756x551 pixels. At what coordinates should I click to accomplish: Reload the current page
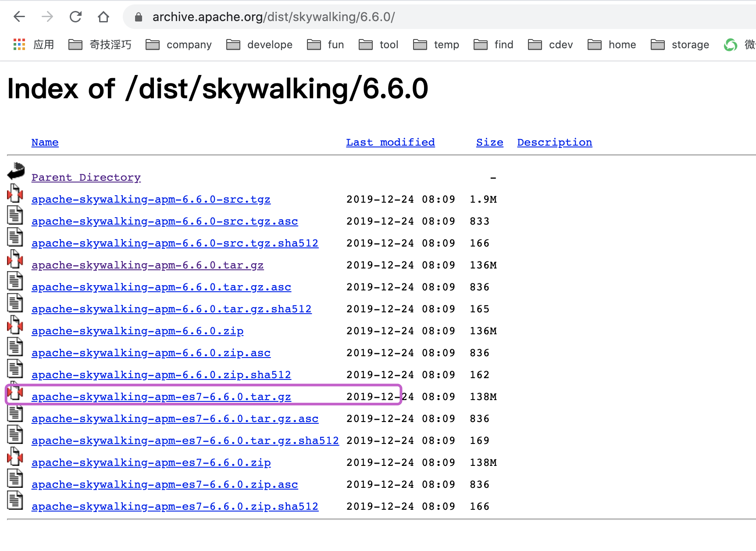pos(75,17)
